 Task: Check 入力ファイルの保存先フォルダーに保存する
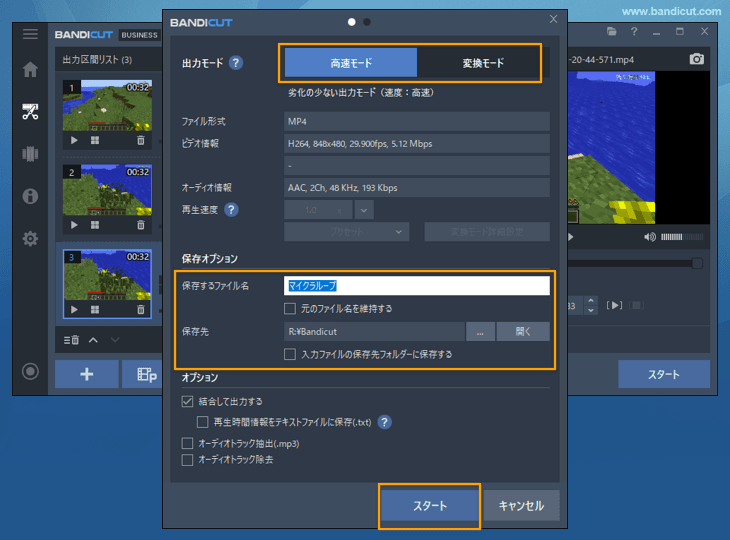290,354
